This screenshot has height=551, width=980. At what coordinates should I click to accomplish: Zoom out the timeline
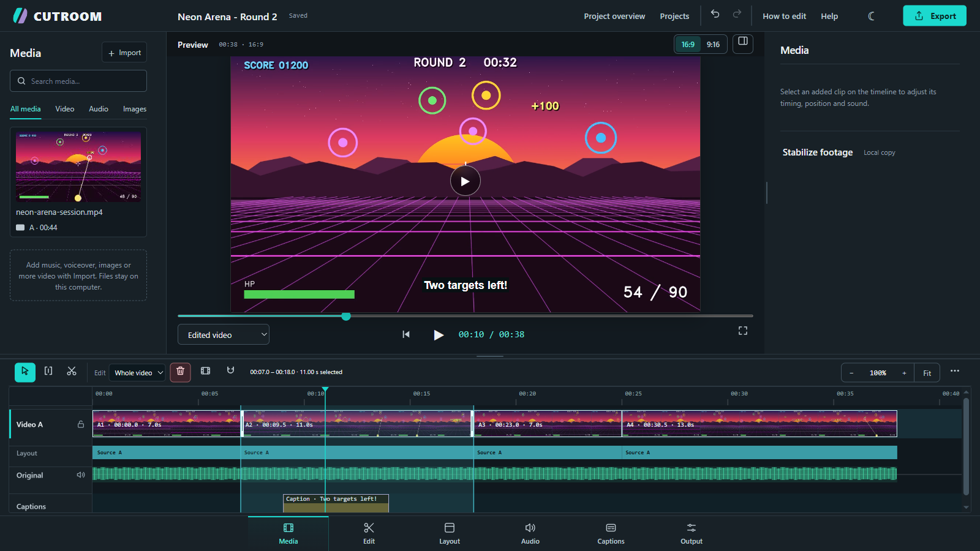[851, 373]
